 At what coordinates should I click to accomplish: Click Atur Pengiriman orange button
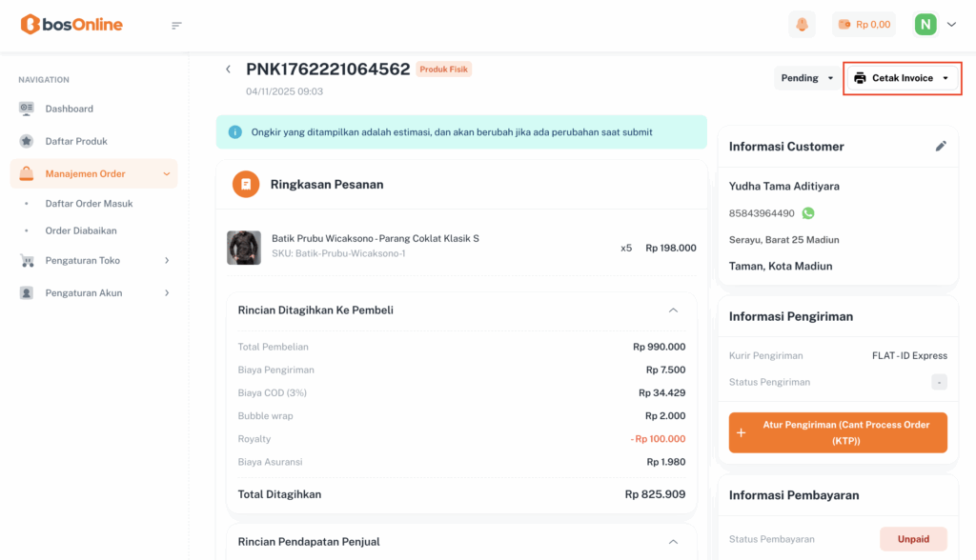pos(838,432)
